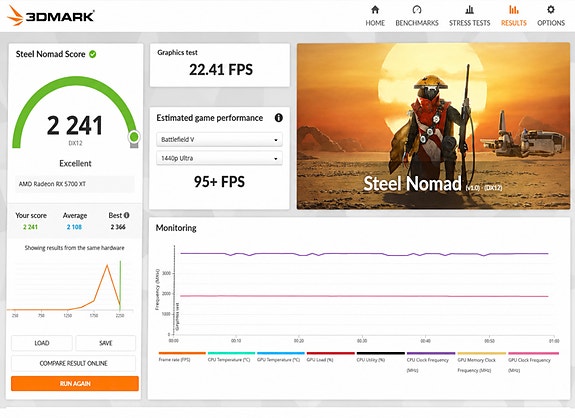This screenshot has width=575, height=418.
Task: Click the 95+ FPS estimate value
Action: point(219,182)
